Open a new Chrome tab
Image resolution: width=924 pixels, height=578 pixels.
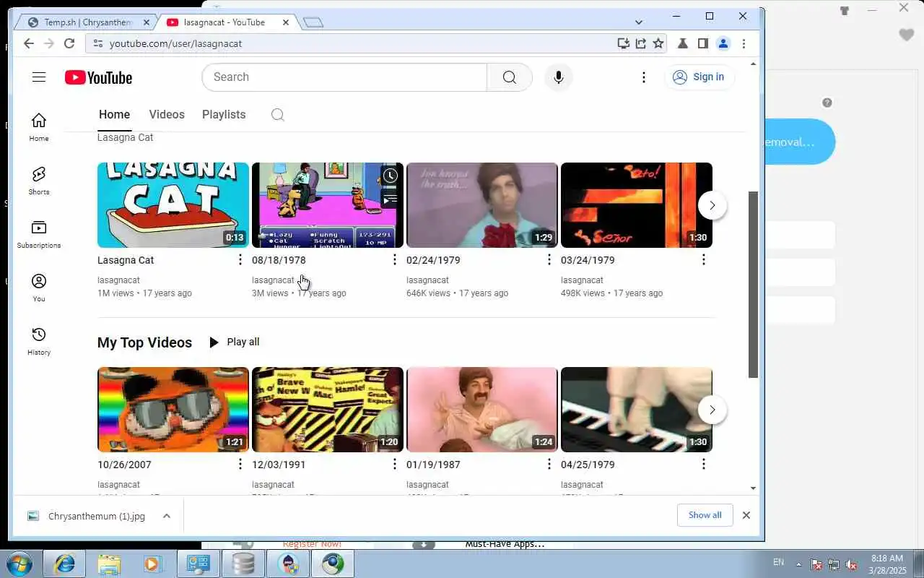pyautogui.click(x=313, y=22)
